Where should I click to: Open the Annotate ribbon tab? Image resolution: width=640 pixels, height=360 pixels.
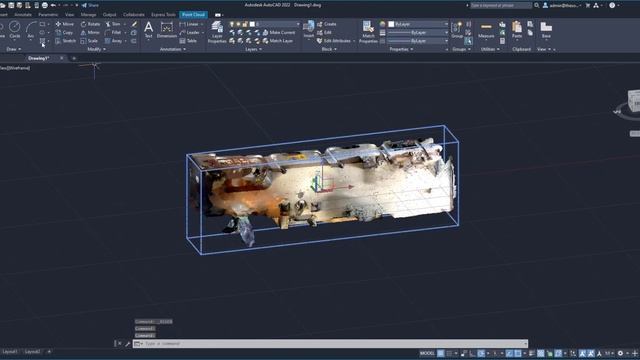[23, 15]
